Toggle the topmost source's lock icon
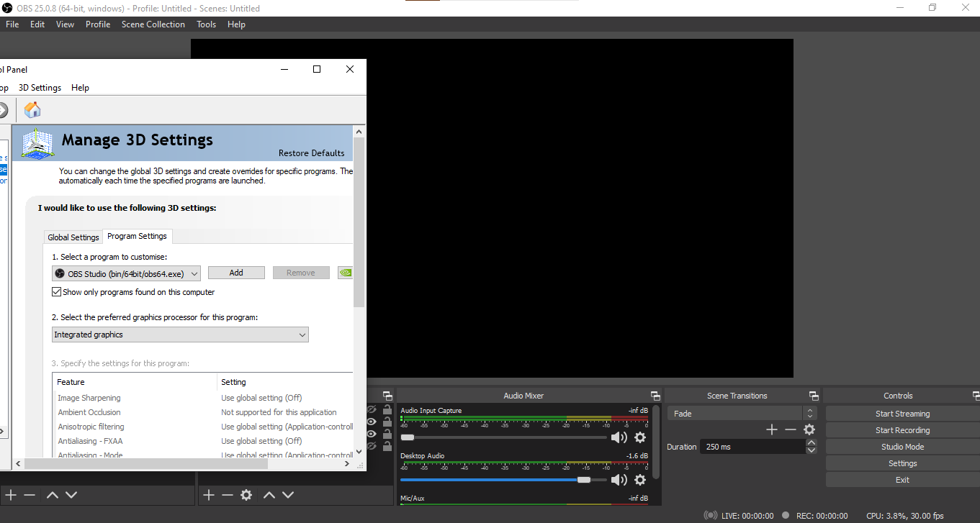Screen dimensions: 980x523 tap(387, 409)
